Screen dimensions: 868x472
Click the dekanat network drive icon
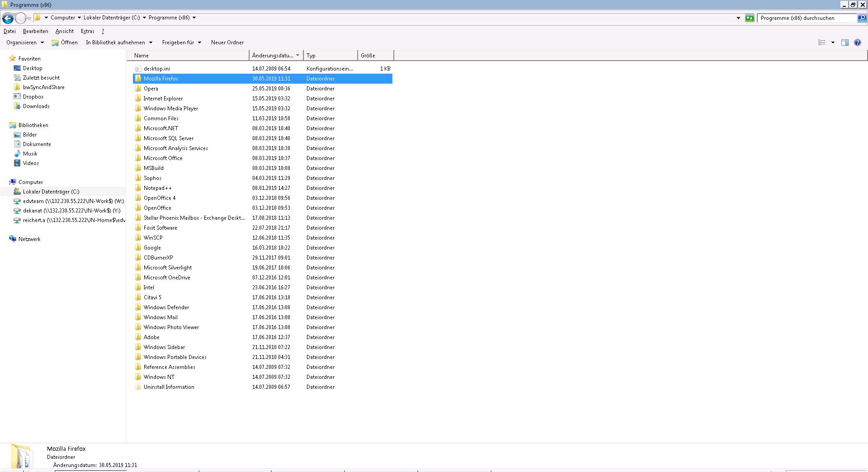(x=17, y=211)
